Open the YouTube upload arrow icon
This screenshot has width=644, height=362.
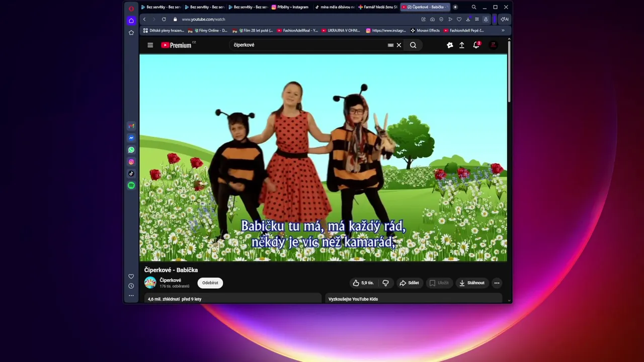point(462,45)
